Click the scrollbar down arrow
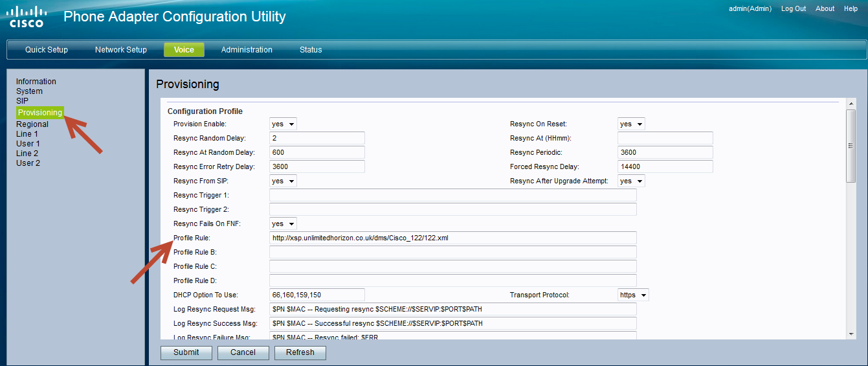Screen dimensions: 868x366 [851, 334]
